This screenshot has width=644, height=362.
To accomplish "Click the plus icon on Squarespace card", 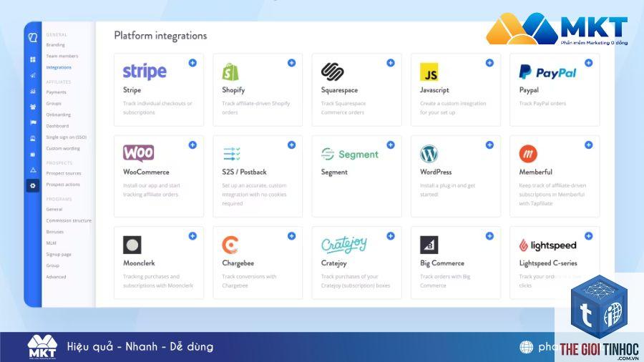I will click(x=391, y=63).
